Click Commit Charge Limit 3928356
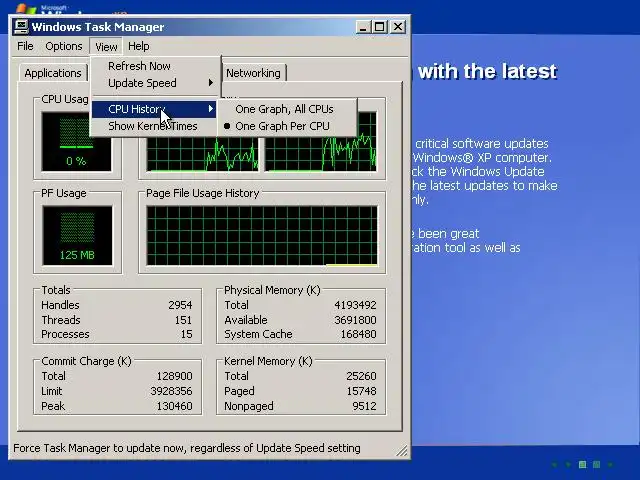This screenshot has width=640, height=480. click(171, 391)
